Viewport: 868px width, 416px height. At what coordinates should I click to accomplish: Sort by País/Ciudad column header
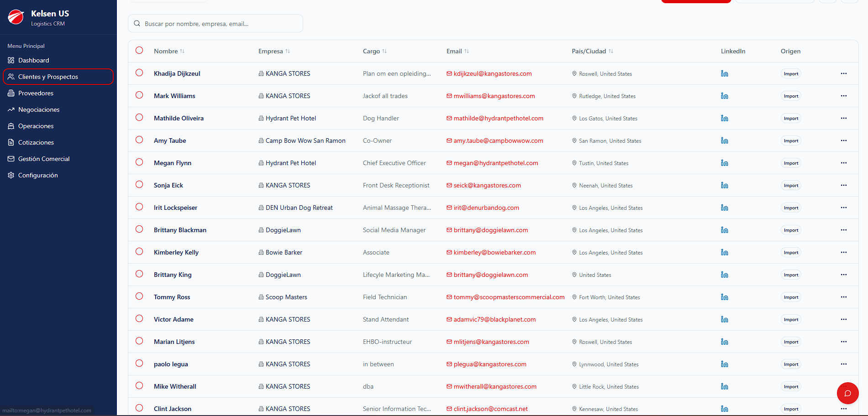coord(592,51)
